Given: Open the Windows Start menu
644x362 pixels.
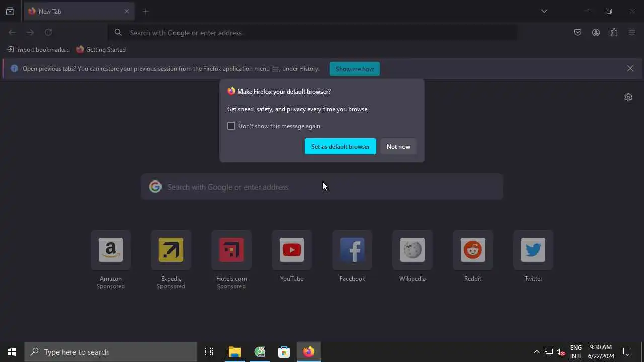Looking at the screenshot, I should point(12,352).
